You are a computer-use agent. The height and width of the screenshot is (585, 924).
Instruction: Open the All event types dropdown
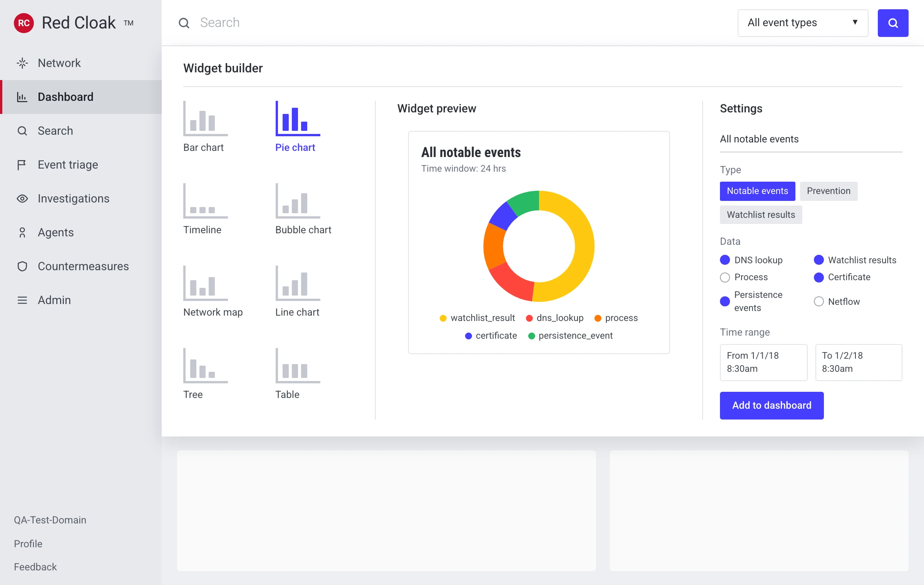pos(803,23)
